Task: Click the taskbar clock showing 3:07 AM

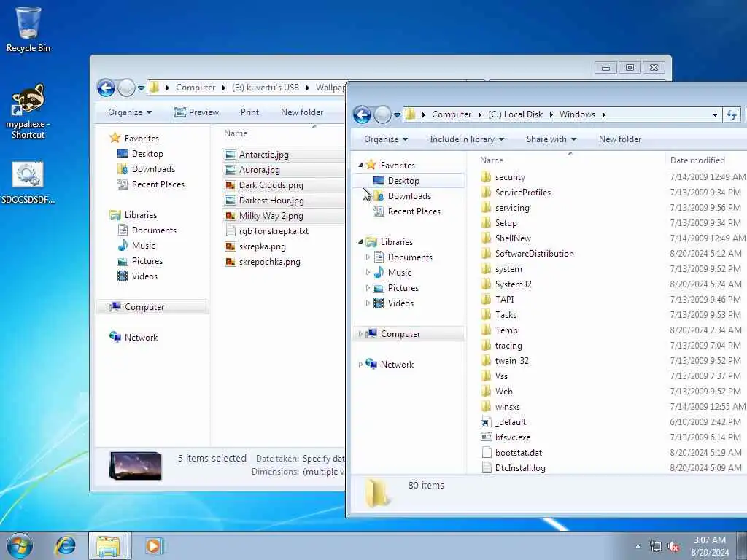Action: coord(710,546)
